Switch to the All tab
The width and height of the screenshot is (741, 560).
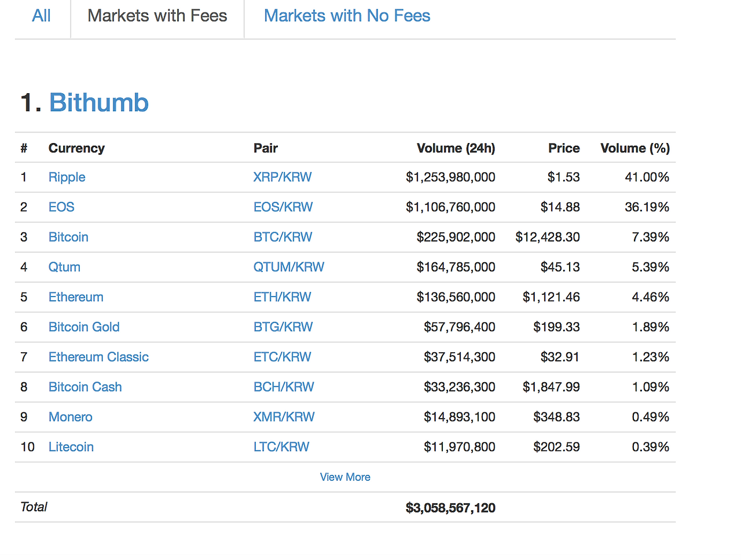click(42, 16)
